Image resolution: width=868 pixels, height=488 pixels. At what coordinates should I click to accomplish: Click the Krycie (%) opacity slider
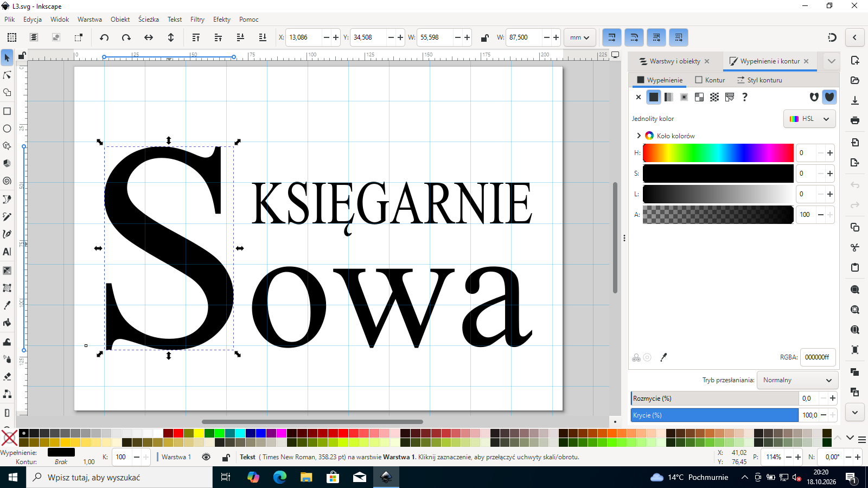714,415
